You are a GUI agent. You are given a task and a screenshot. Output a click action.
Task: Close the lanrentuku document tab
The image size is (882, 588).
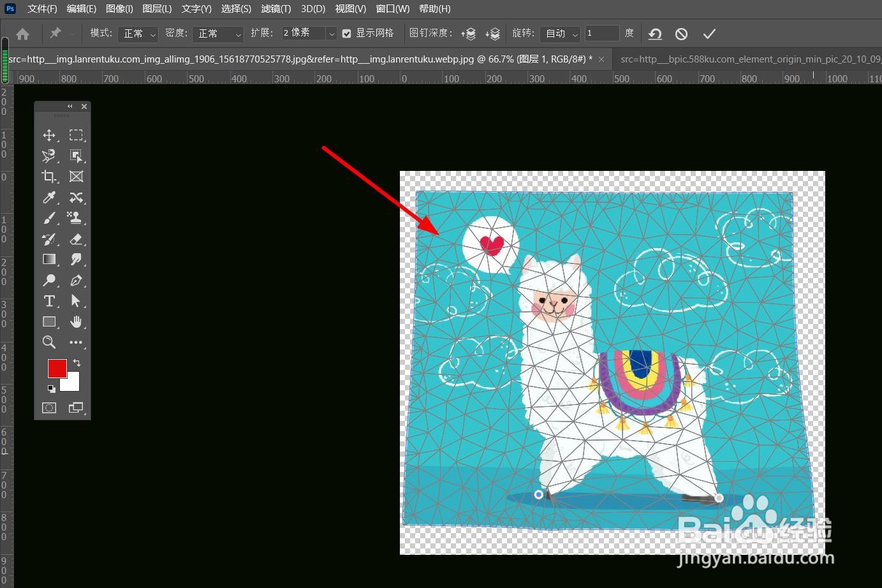pyautogui.click(x=601, y=59)
